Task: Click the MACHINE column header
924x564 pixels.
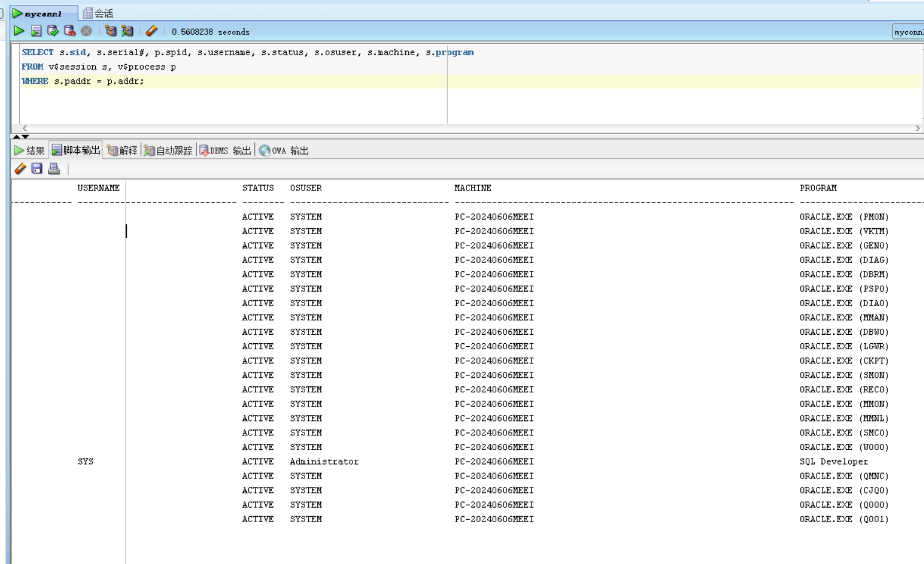Action: [473, 188]
